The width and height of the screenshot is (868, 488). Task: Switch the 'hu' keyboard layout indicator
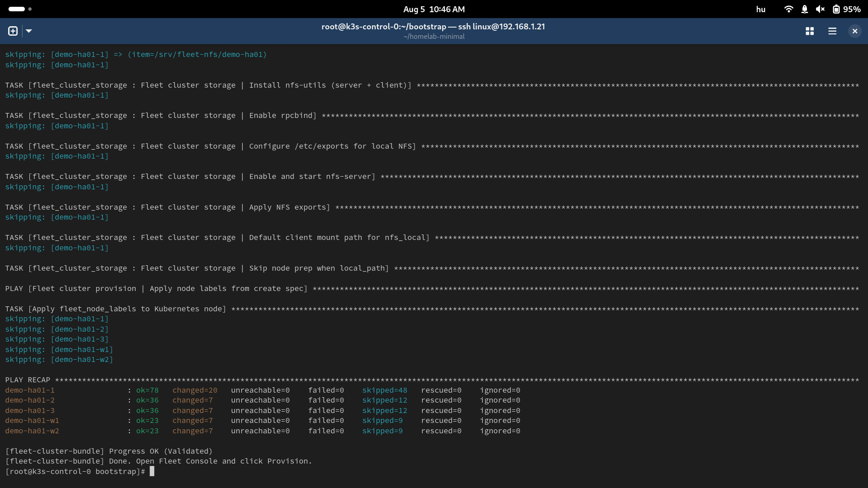pos(761,9)
